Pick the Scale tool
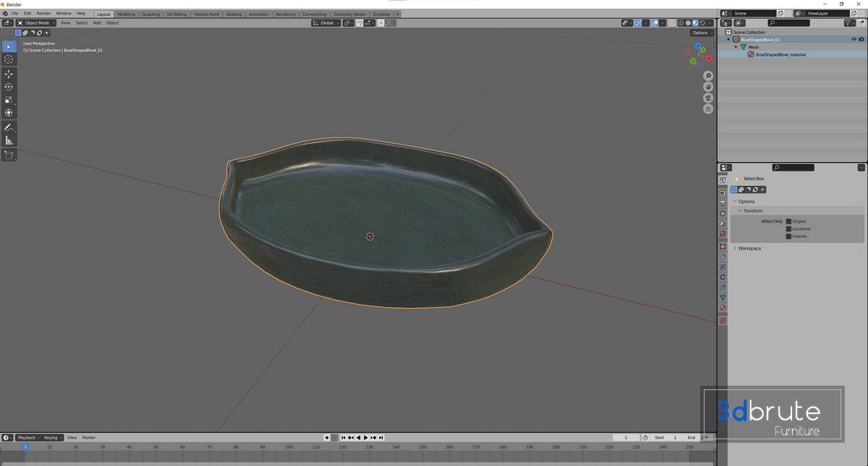This screenshot has width=868, height=466. coord(9,100)
